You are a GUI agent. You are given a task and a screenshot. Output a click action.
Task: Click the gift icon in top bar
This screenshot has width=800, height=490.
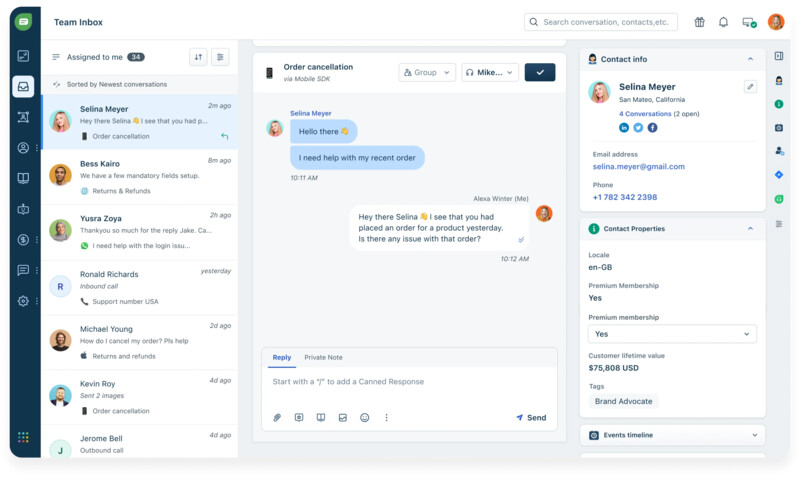point(699,22)
